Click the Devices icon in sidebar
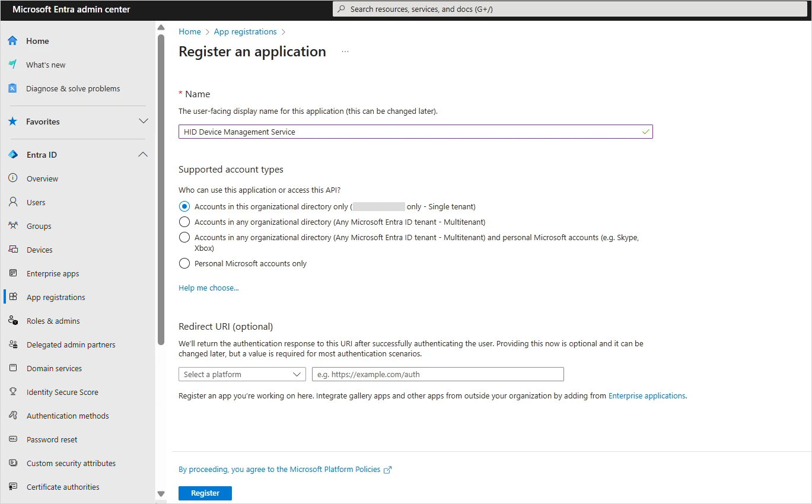812x504 pixels. [13, 250]
